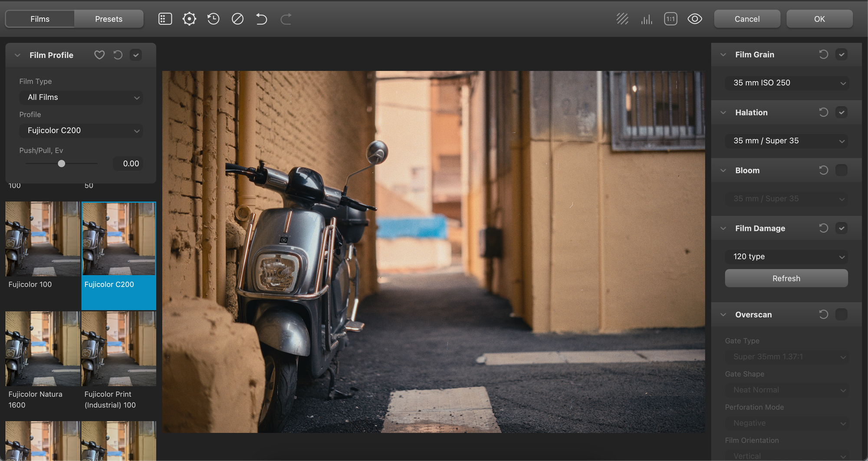The image size is (868, 461).
Task: Open the Film Type dropdown
Action: click(x=81, y=97)
